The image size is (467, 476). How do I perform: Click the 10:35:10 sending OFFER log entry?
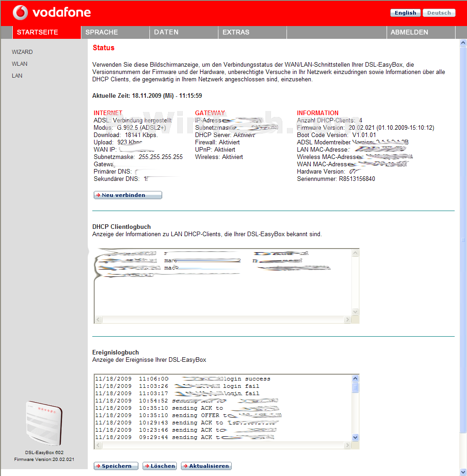pyautogui.click(x=188, y=415)
